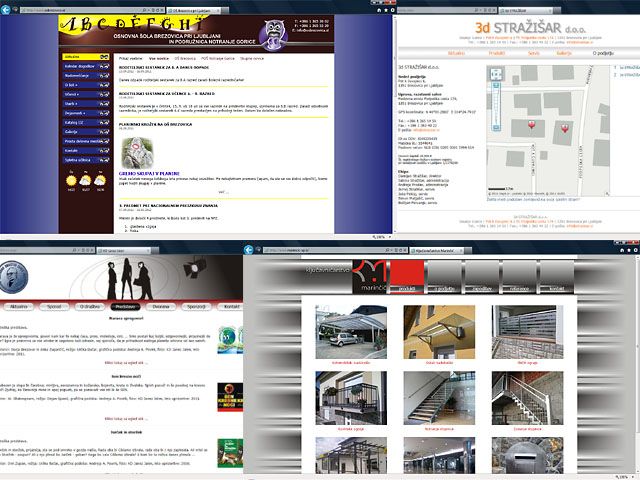640x480 pixels.
Task: Open tools gear in Marinčič browser window
Action: (x=636, y=250)
